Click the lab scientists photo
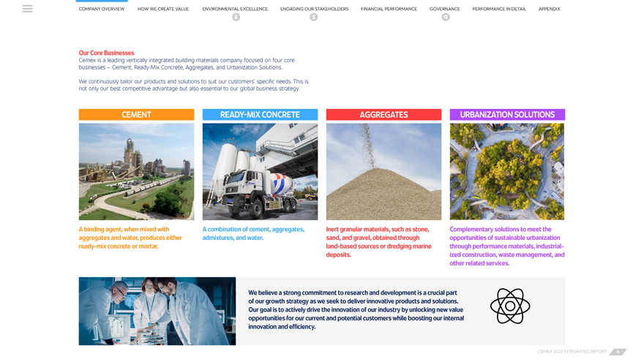This screenshot has height=362, width=644. click(157, 311)
